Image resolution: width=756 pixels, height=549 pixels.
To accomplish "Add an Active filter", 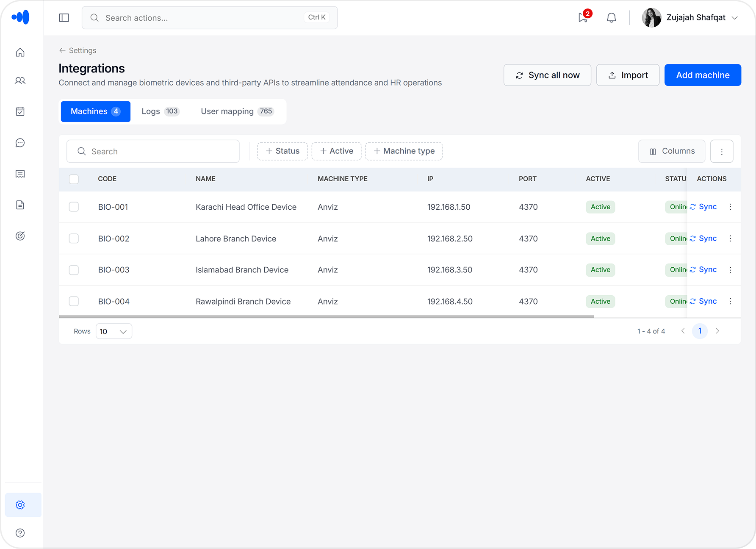I will point(337,151).
